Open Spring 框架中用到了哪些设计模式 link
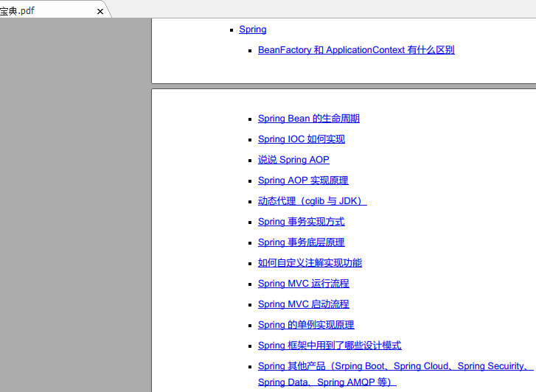The width and height of the screenshot is (536, 392). [x=330, y=346]
